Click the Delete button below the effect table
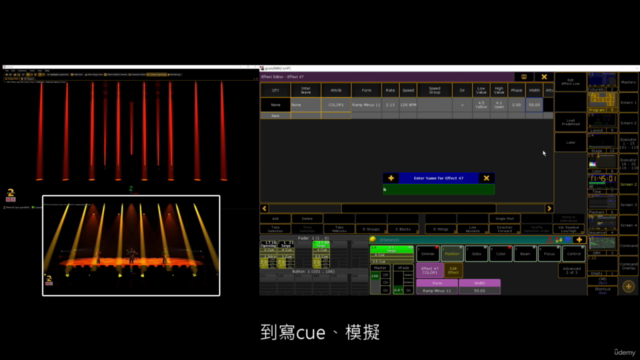Screen dimensions: 640x360 click(307, 219)
